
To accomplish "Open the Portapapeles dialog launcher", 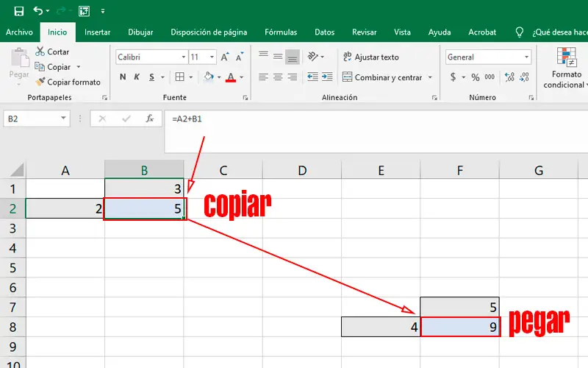I will (x=104, y=98).
